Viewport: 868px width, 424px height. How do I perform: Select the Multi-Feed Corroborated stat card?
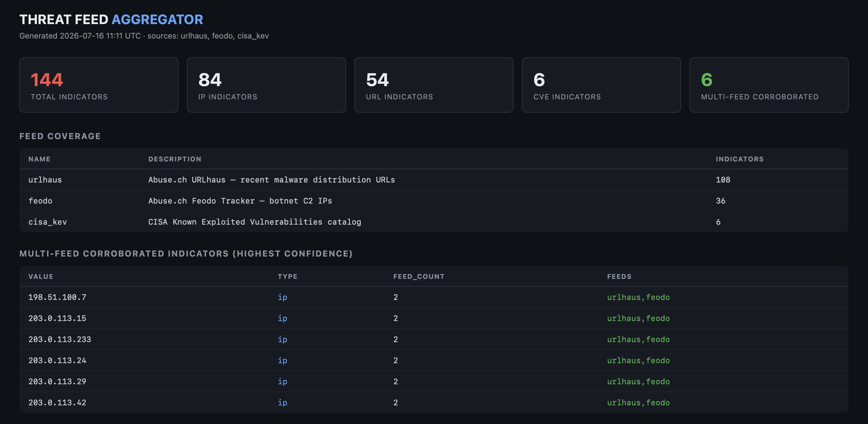(769, 85)
